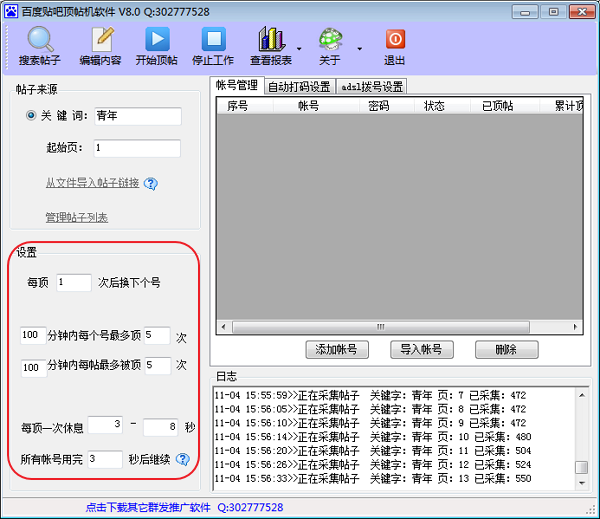
Task: Expand dropdown arrow next to 关于
Action: pyautogui.click(x=360, y=49)
